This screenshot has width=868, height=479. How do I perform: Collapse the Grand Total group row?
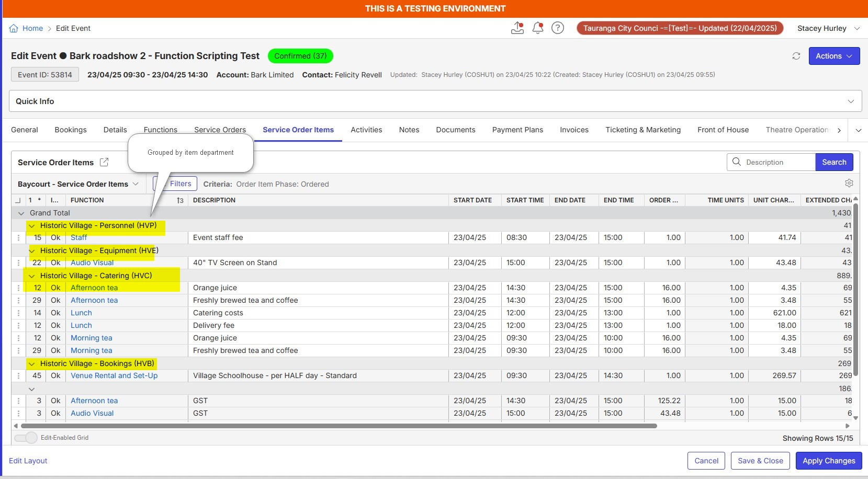coord(21,213)
